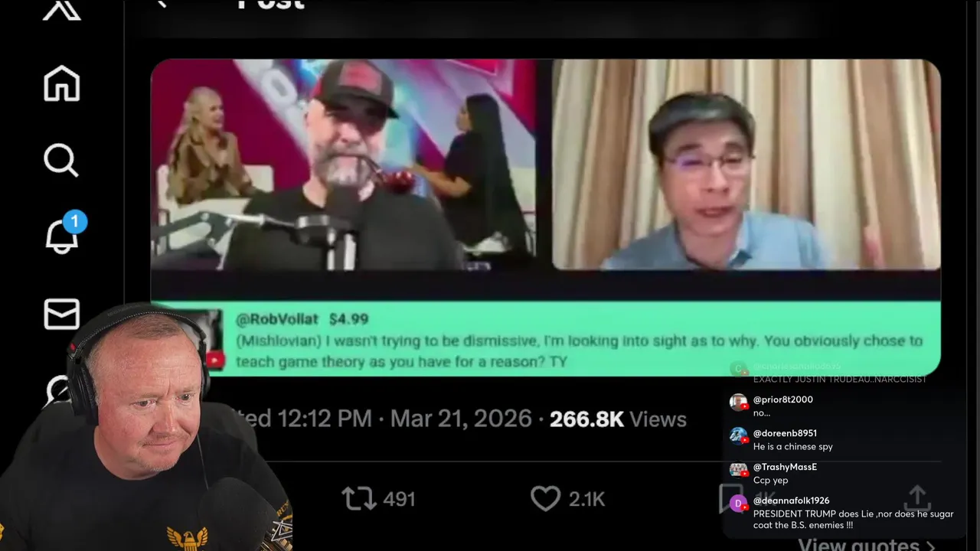This screenshot has height=551, width=980.
Task: Open the Explore search magnifier icon
Action: pos(61,161)
